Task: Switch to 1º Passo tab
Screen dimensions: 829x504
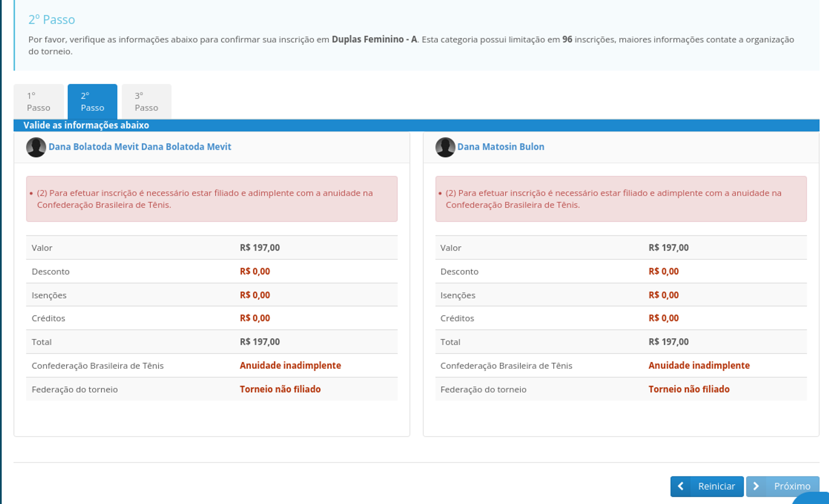Action: (39, 102)
